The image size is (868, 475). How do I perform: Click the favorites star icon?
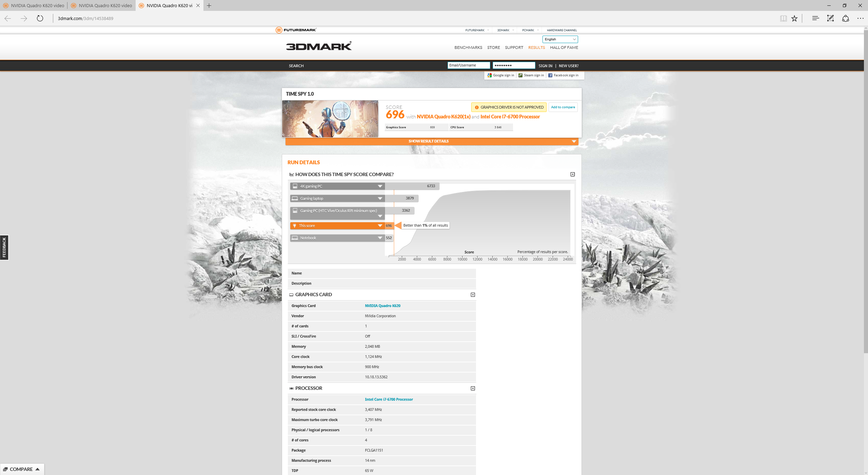(794, 18)
